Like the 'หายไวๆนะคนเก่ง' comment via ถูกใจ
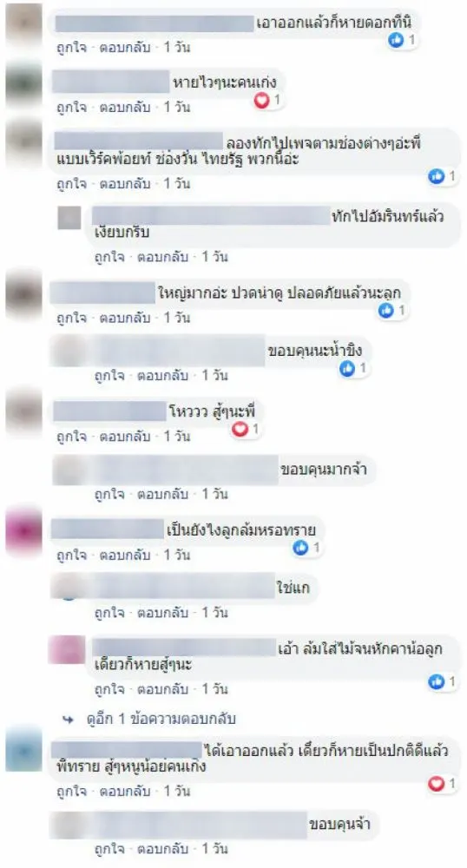The image size is (467, 868). click(x=71, y=107)
